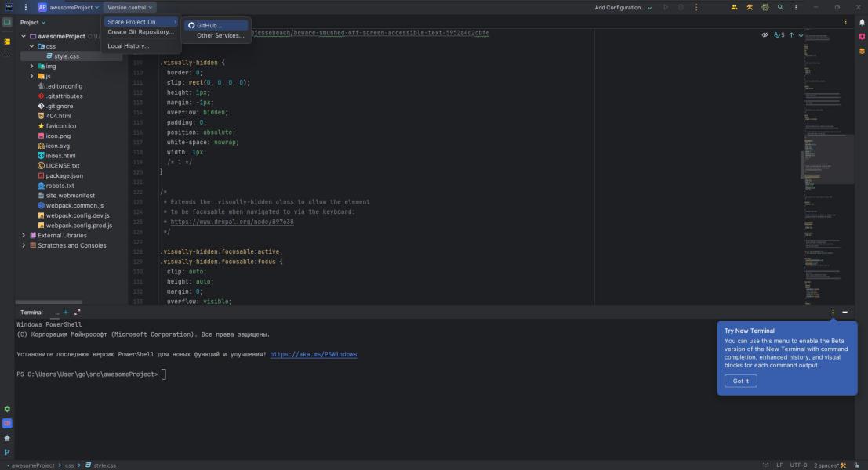Screen dimensions: 868x470
Task: Toggle the Project tool window button
Action: tap(7, 23)
